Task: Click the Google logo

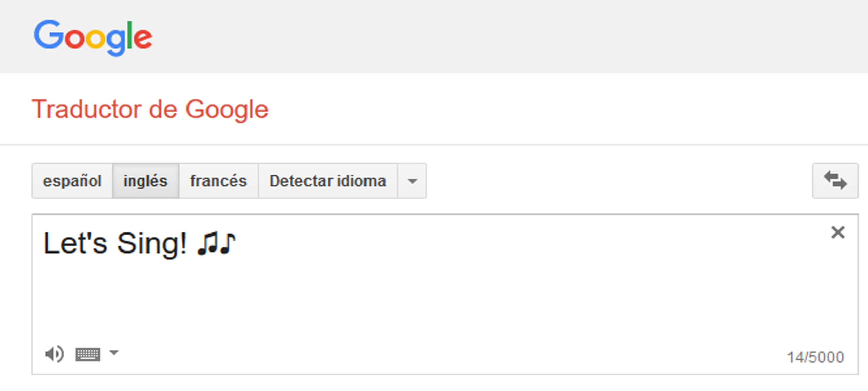Action: (x=93, y=38)
